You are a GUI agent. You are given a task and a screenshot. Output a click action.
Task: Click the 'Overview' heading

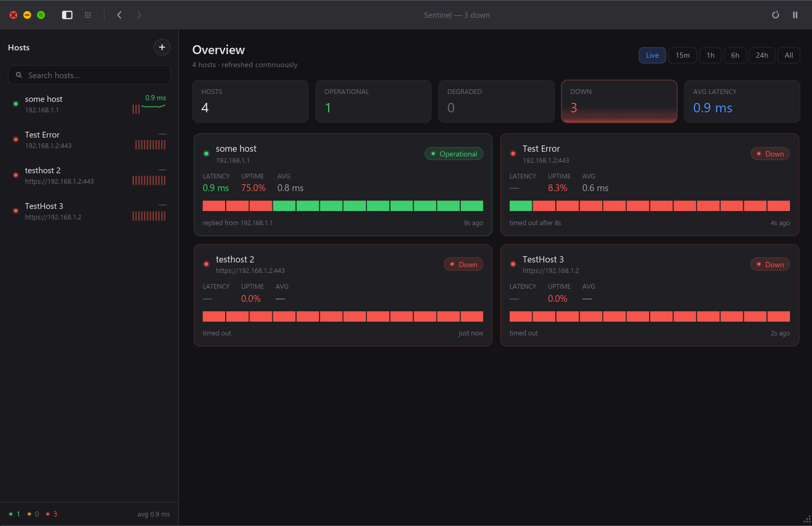[x=218, y=50]
